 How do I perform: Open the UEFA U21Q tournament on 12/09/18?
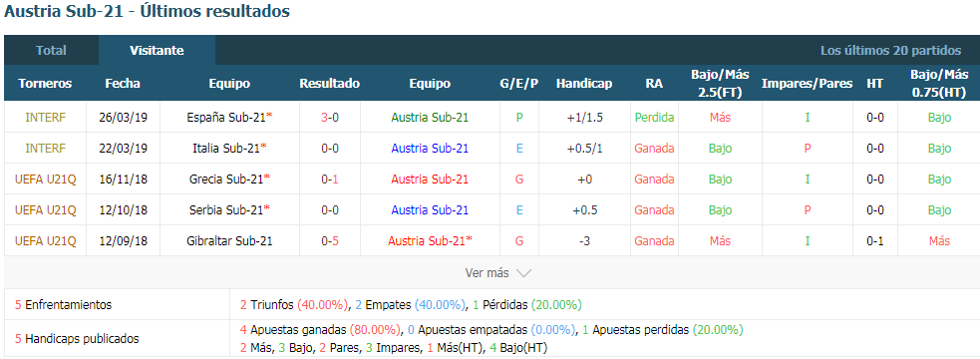[45, 241]
